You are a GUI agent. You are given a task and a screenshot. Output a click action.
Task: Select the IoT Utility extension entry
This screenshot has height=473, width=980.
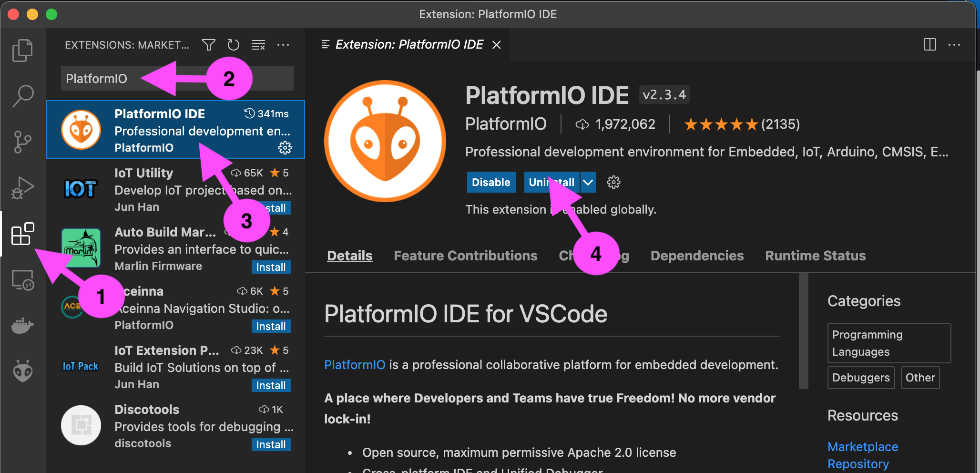[175, 189]
